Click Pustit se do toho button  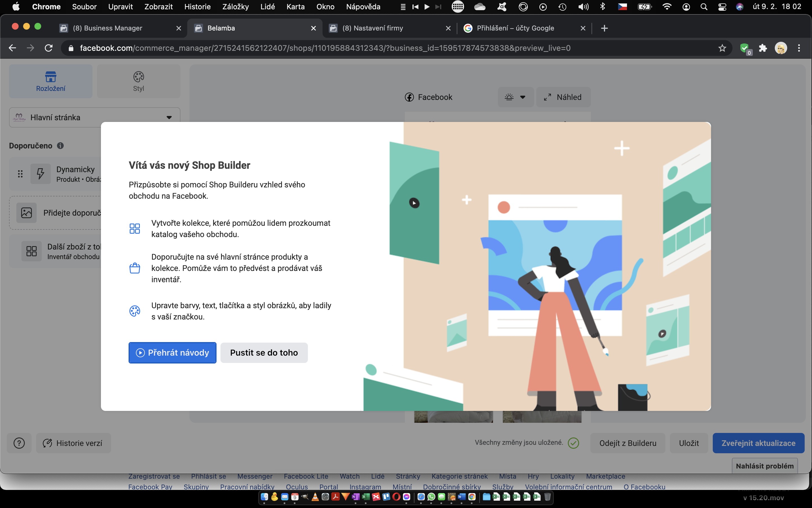tap(264, 352)
